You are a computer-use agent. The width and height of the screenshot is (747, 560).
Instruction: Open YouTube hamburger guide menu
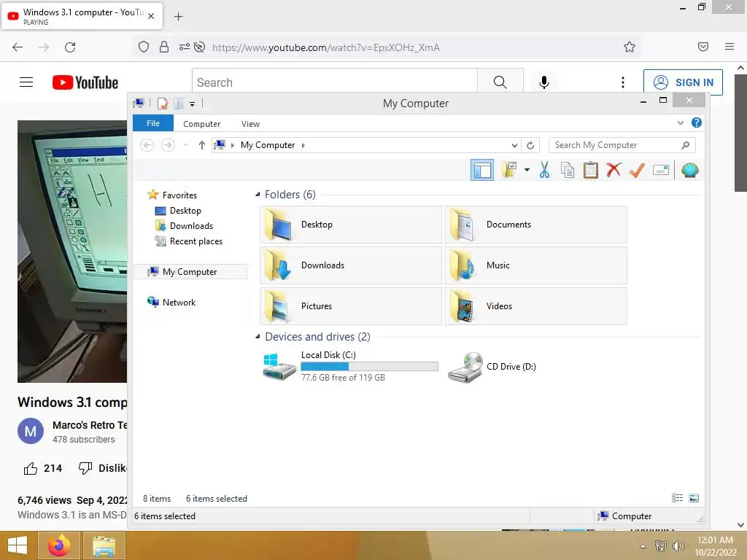(26, 82)
